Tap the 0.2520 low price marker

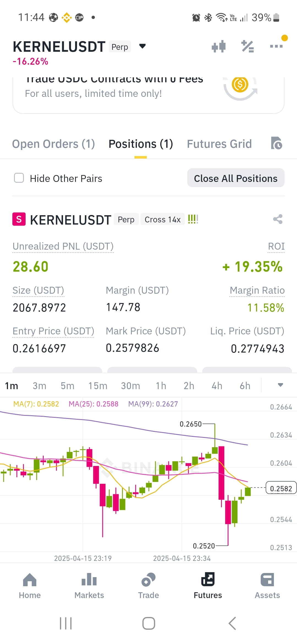coord(204,546)
